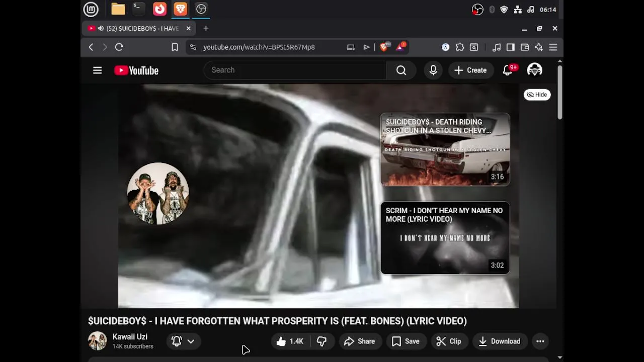
Task: Go to YouTube home via logo
Action: (136, 70)
